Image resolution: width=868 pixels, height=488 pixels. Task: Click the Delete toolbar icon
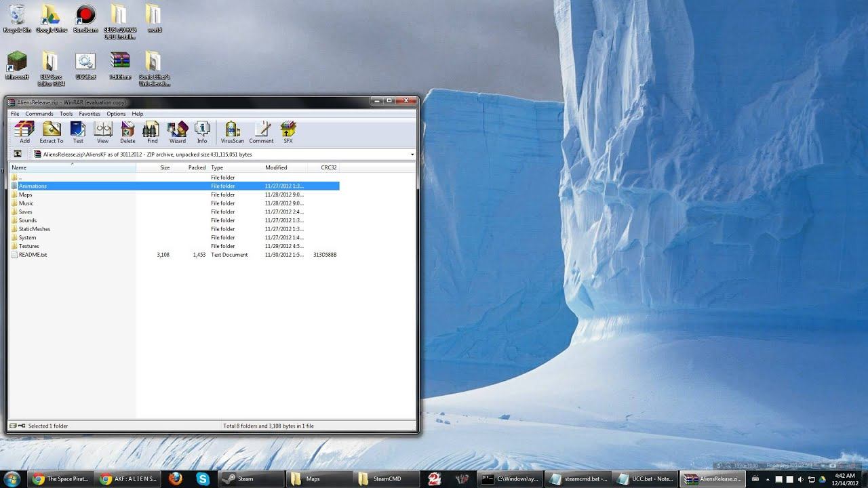click(x=127, y=132)
